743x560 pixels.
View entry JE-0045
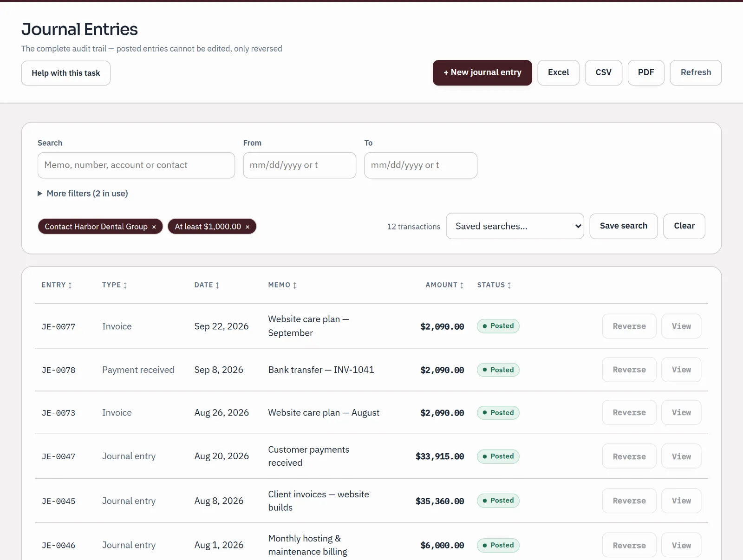point(681,501)
